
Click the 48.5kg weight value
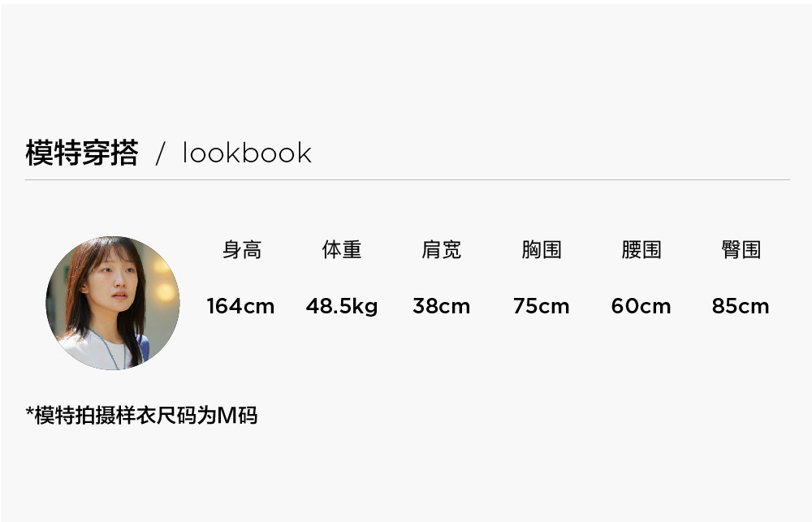coord(342,307)
